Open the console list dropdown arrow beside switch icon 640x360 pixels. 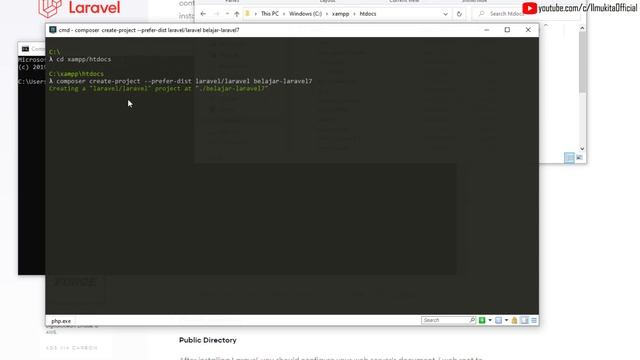pyautogui.click(x=506, y=320)
